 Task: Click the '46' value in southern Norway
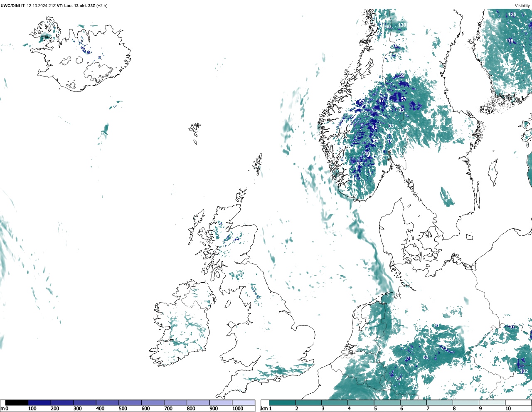tap(367, 153)
